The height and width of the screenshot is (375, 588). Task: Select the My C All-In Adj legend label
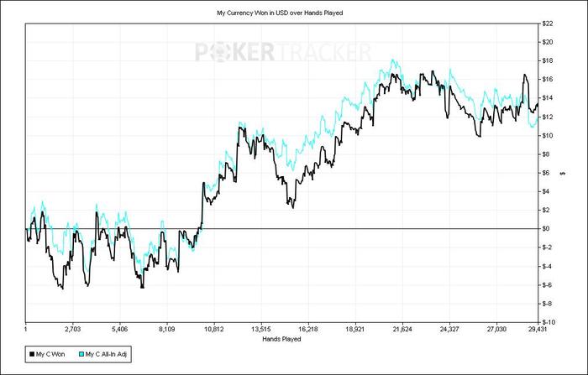[106, 354]
